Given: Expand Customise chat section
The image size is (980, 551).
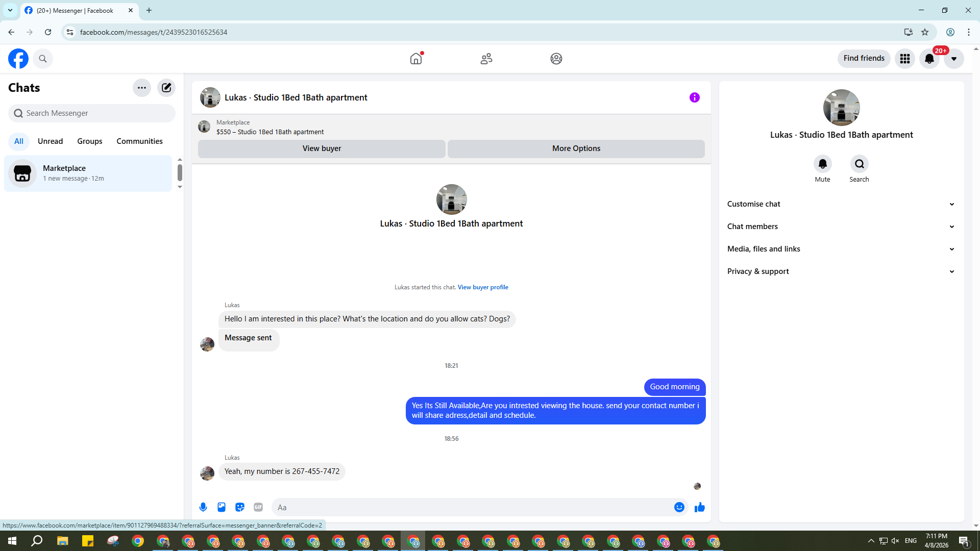Looking at the screenshot, I should coord(841,204).
